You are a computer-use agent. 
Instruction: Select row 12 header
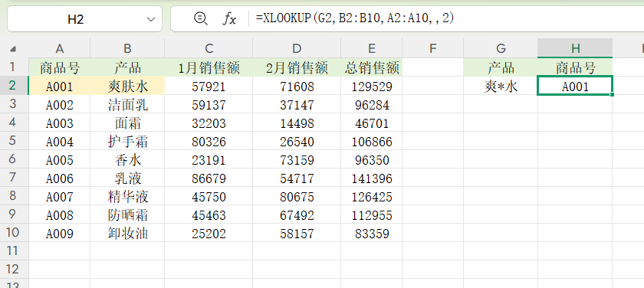(15, 269)
